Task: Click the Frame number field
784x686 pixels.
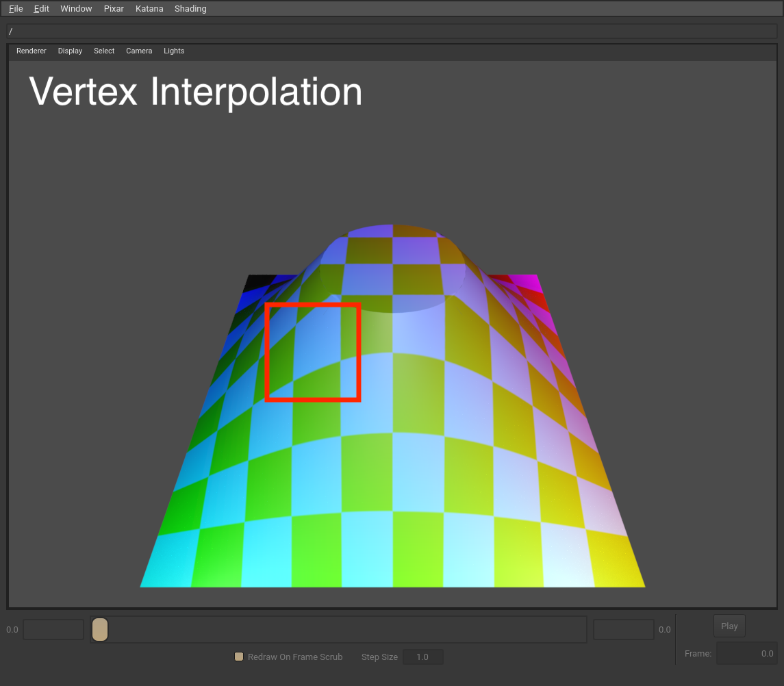Action: pyautogui.click(x=746, y=654)
